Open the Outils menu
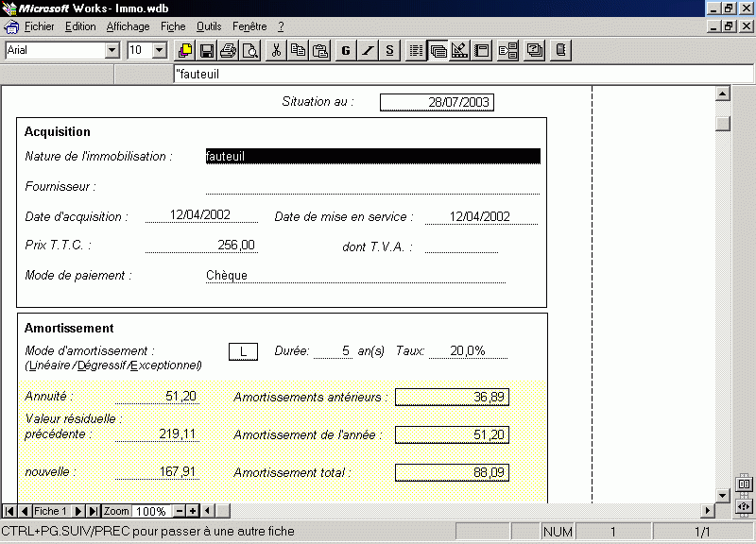This screenshot has height=544, width=756. [209, 27]
